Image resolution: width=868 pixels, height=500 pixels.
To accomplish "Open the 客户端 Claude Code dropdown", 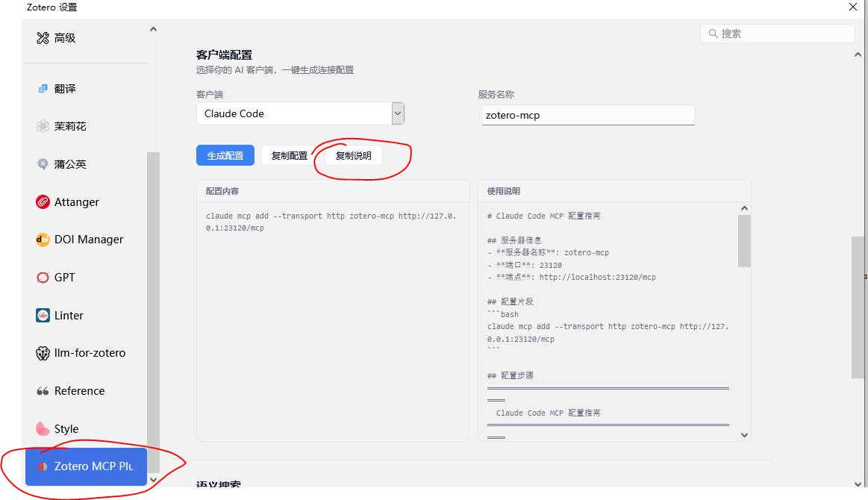I will pos(300,113).
